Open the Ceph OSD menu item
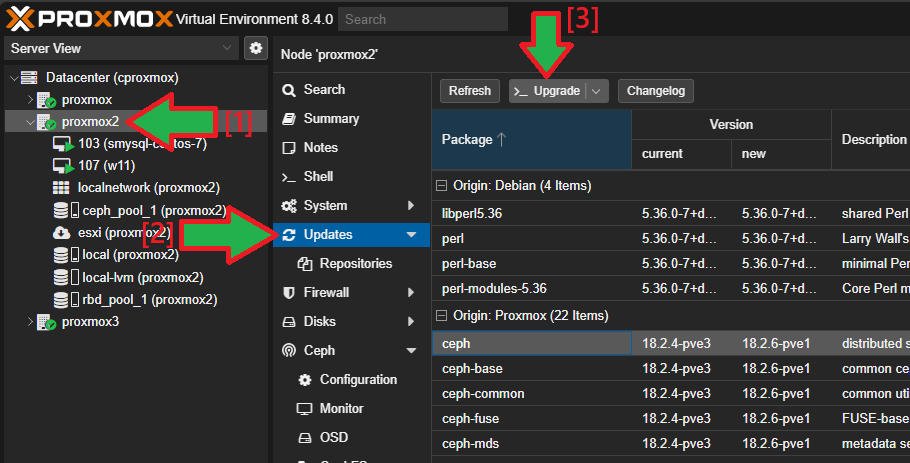 [x=352, y=438]
